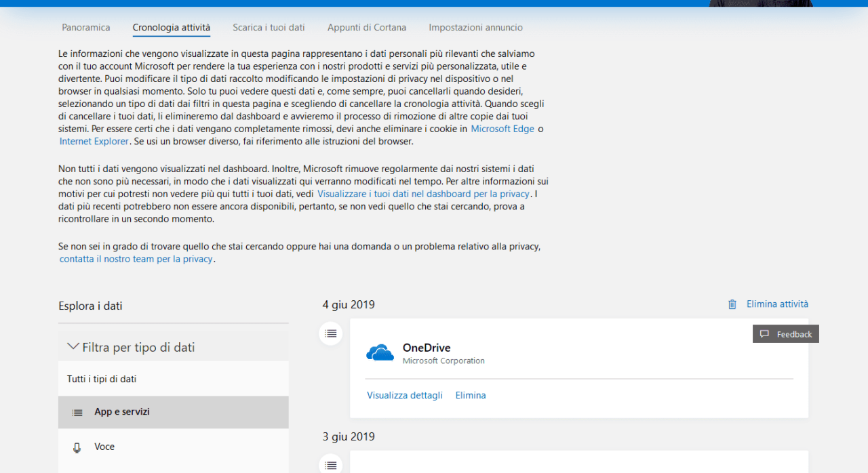Click Visualizza dettagli for OneDrive
The image size is (868, 473).
[404, 395]
